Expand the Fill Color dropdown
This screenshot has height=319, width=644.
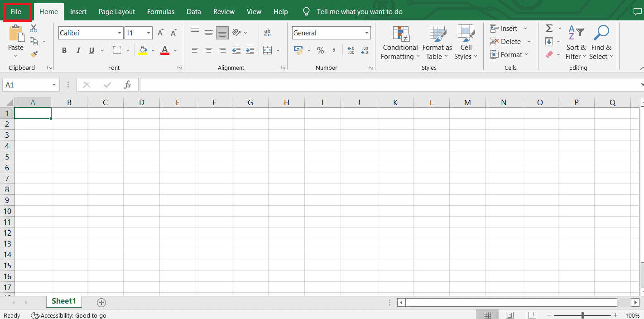click(x=152, y=50)
